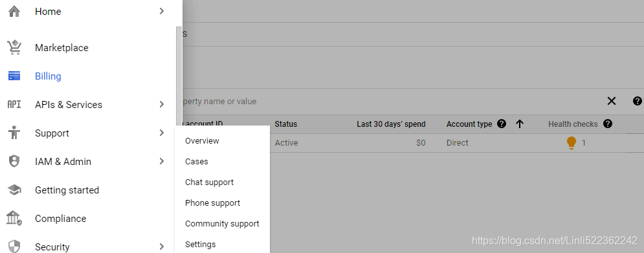644x253 pixels.
Task: Click the Getting started graduation cap icon
Action: (14, 190)
